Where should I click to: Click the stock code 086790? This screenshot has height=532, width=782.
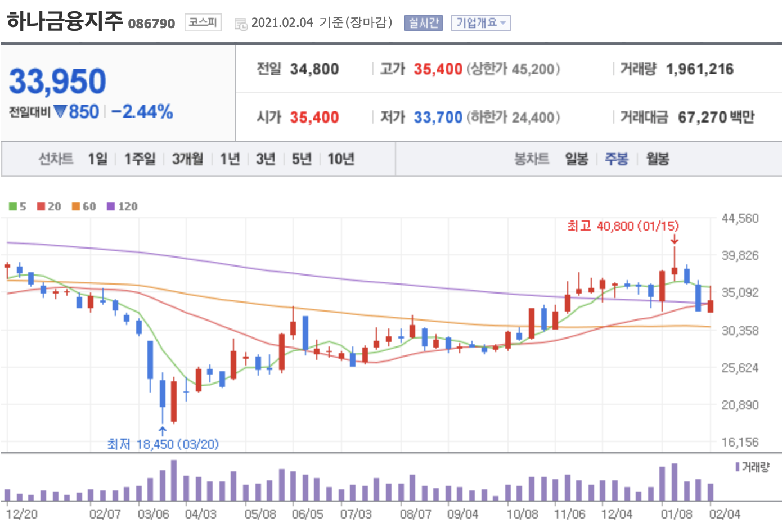(x=152, y=24)
